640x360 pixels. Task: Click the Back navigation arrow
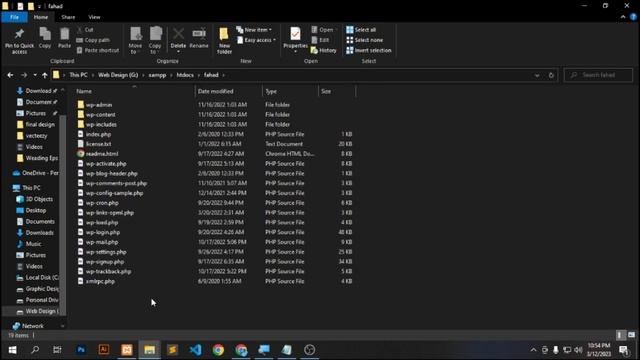pos(10,75)
